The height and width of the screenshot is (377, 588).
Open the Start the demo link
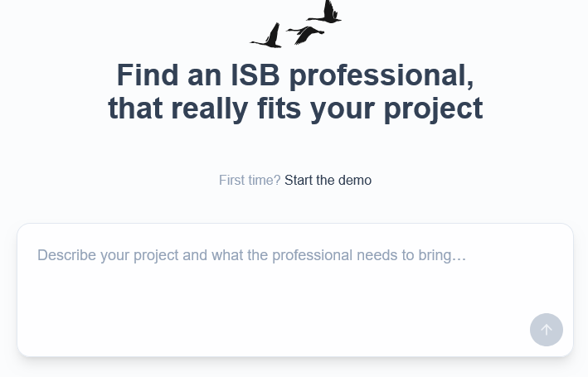point(328,180)
